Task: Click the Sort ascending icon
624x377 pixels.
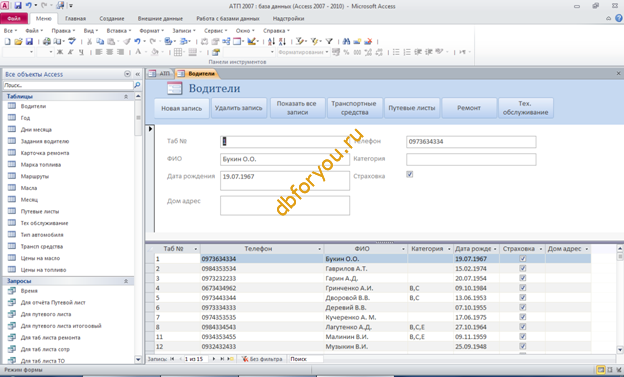Action: (x=271, y=41)
